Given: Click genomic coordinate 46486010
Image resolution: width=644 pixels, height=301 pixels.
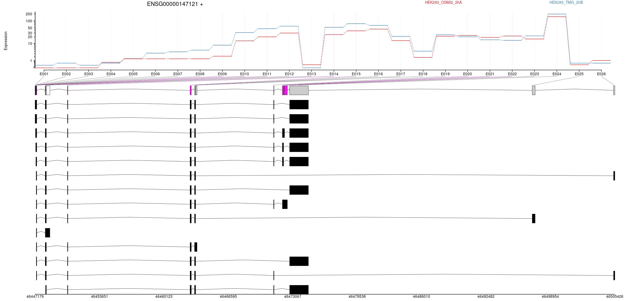Looking at the screenshot, I should coord(422,296).
